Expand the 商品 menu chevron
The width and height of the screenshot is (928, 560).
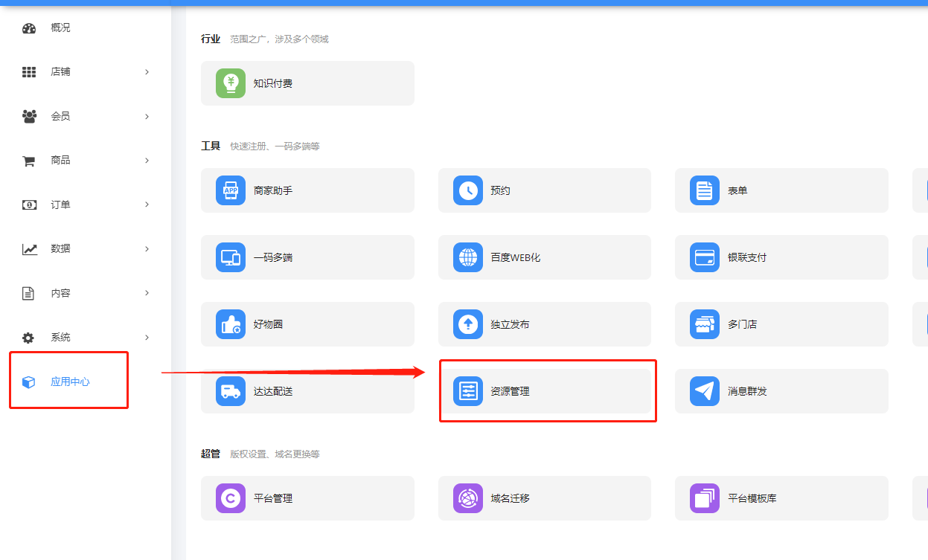[147, 161]
